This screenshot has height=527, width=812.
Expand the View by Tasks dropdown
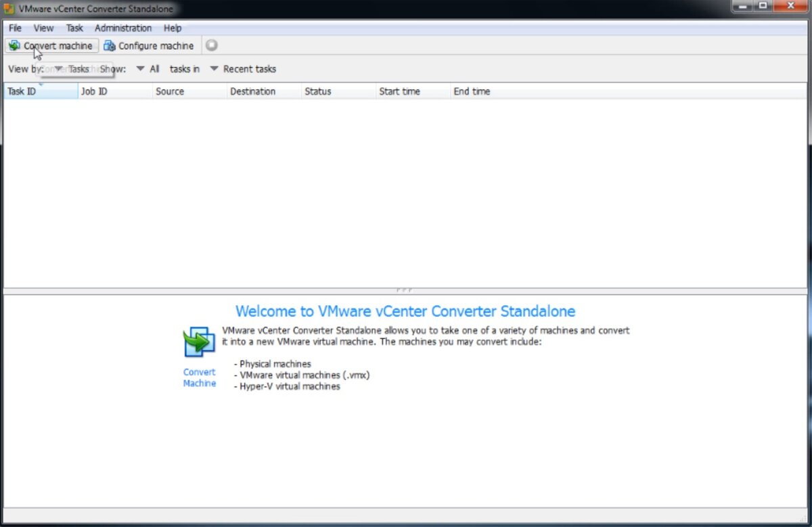(x=72, y=69)
